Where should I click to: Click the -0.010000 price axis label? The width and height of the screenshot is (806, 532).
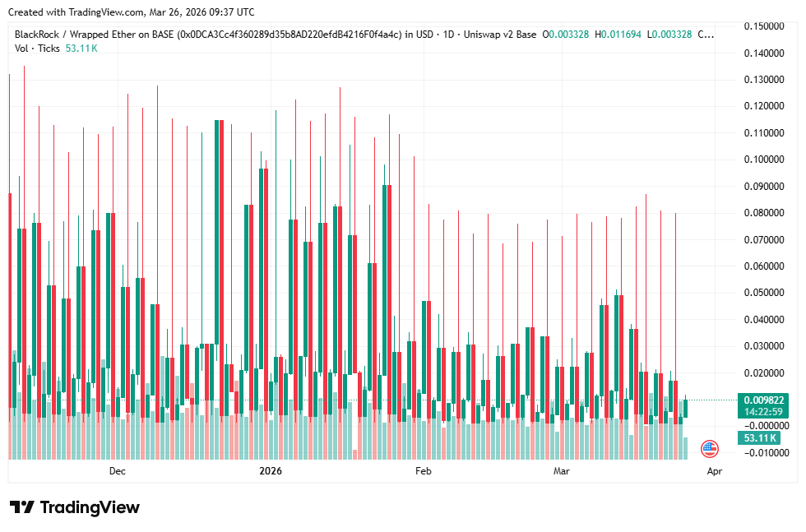click(x=764, y=453)
